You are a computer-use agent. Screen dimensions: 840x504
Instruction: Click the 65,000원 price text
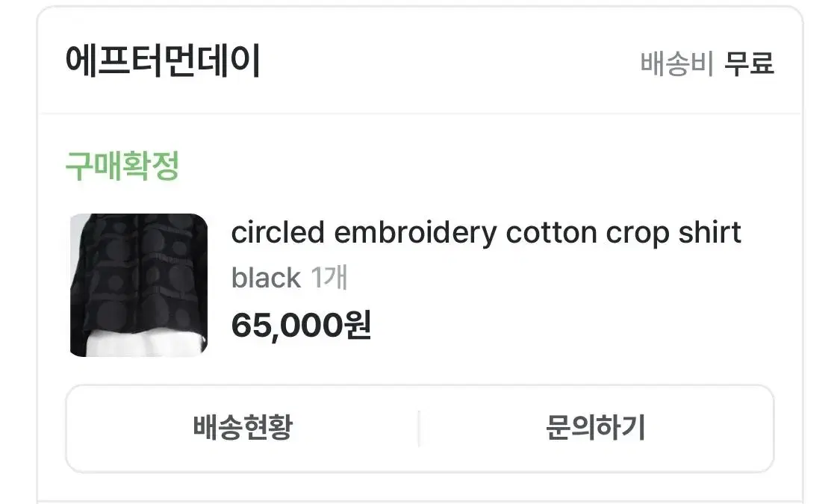pos(301,325)
